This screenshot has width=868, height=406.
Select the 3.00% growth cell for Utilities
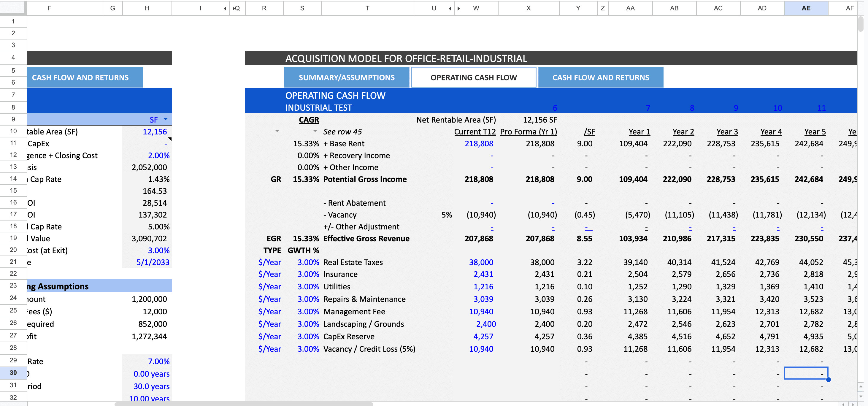click(308, 287)
